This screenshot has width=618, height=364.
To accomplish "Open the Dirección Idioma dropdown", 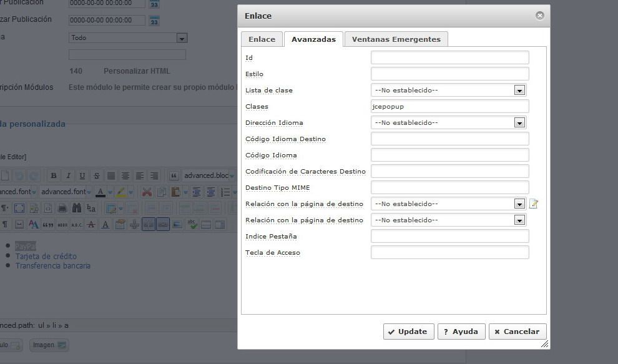I will [448, 122].
